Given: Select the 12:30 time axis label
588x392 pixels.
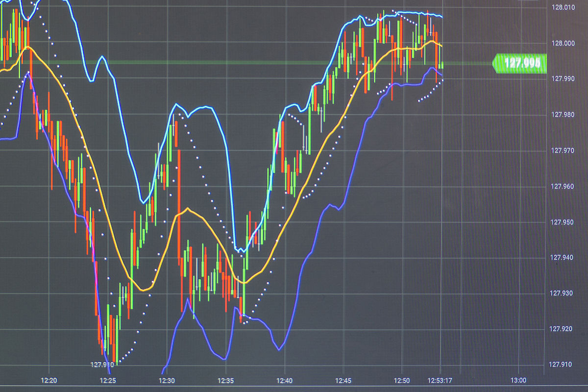Looking at the screenshot, I should tap(167, 381).
